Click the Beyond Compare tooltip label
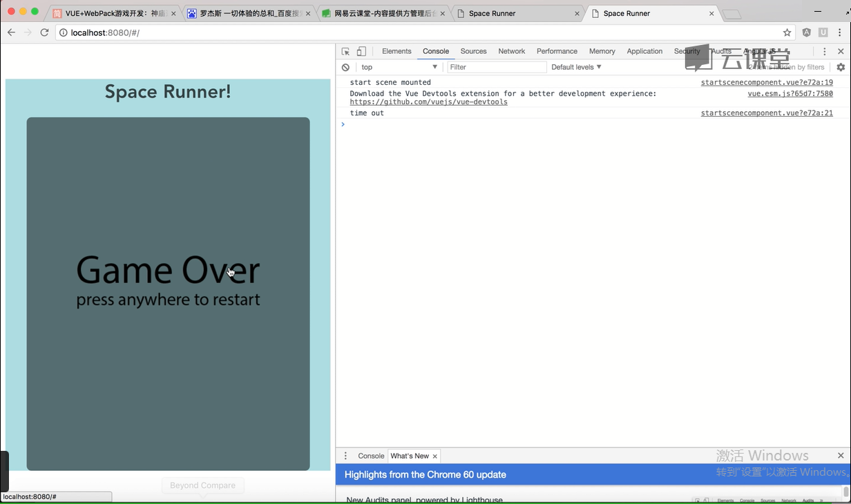The width and height of the screenshot is (851, 504). point(202,485)
